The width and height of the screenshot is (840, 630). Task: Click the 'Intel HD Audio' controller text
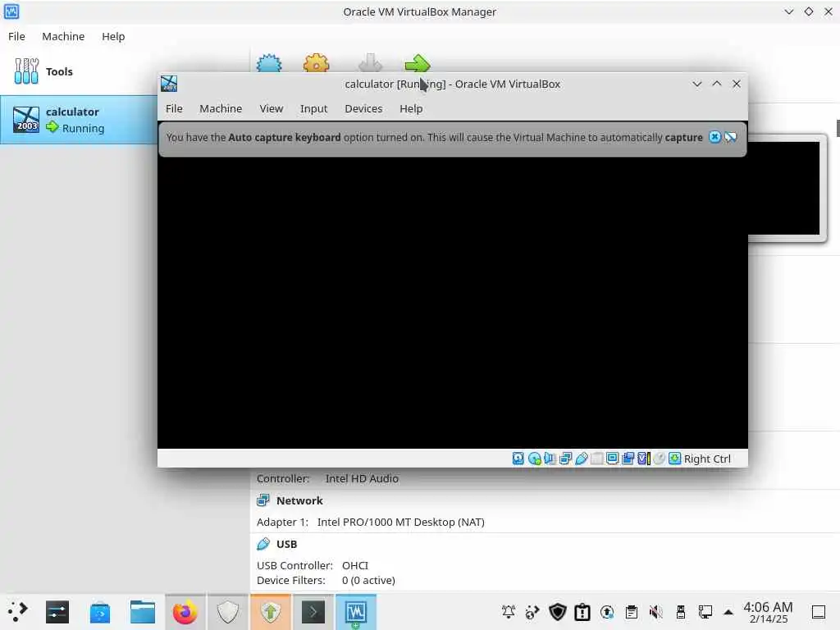[x=362, y=478]
